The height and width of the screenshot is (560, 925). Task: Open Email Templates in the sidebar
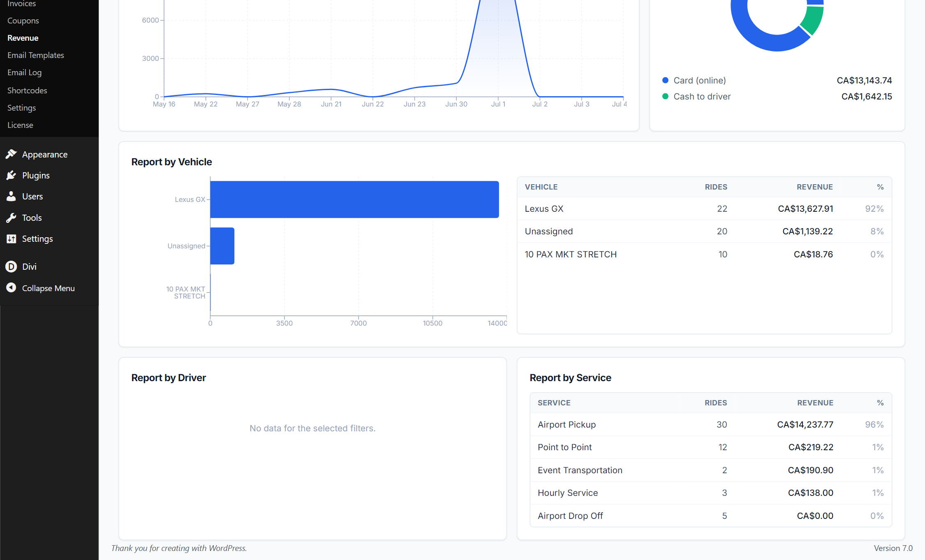(36, 55)
